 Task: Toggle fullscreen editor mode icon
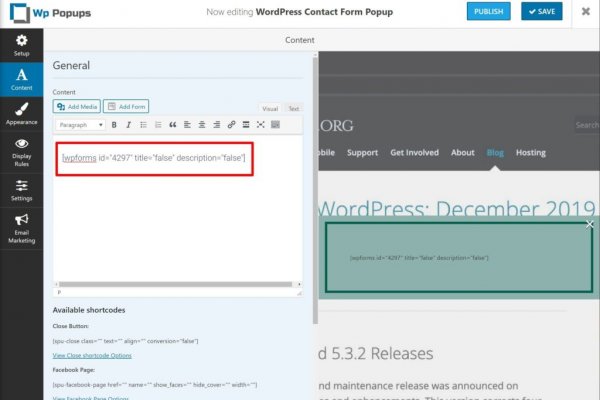pyautogui.click(x=261, y=125)
